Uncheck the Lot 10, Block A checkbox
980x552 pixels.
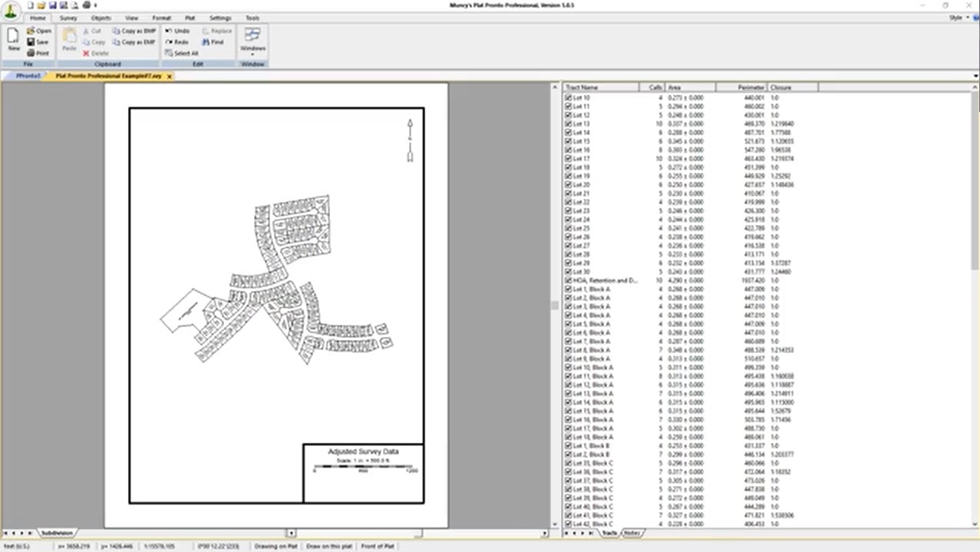tap(568, 368)
